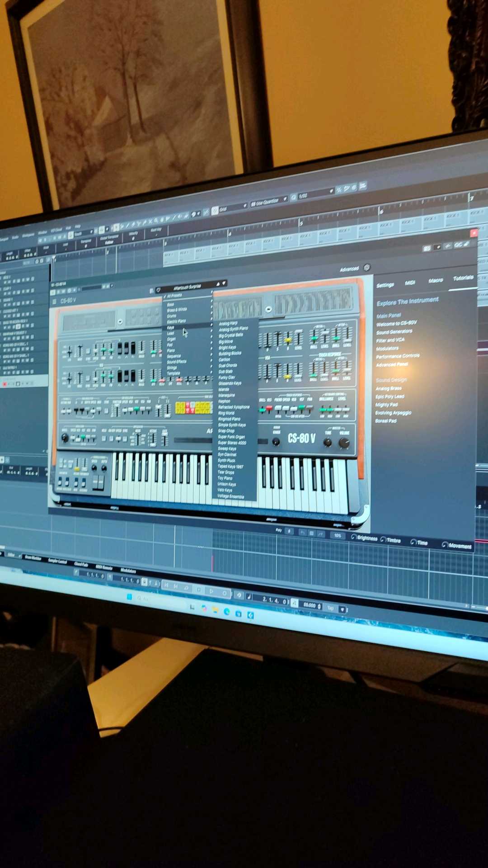Select previous preset with the up arrow
This screenshot has height=868, width=488.
(217, 284)
